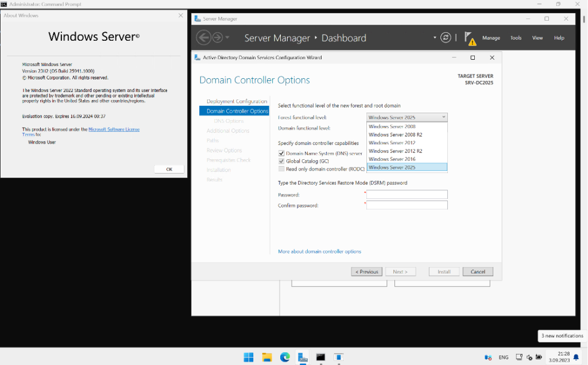
Task: Click the More about domain controller options link
Action: point(319,251)
